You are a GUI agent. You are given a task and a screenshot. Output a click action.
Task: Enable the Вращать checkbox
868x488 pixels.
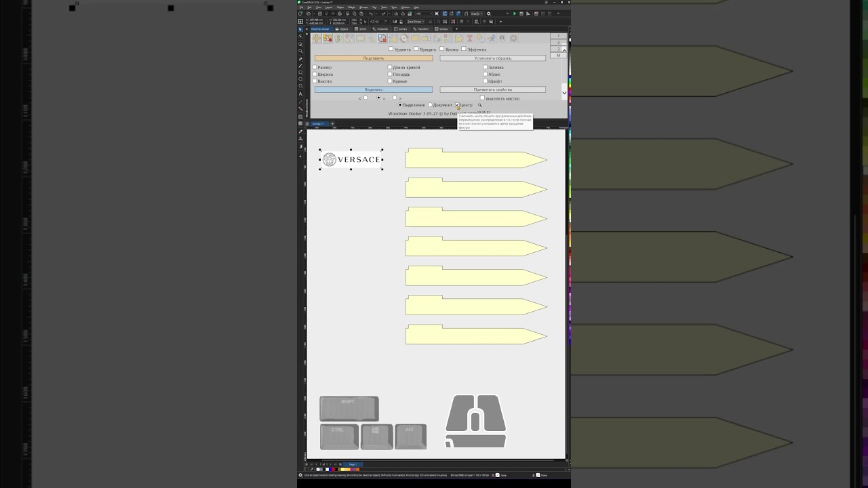(416, 49)
